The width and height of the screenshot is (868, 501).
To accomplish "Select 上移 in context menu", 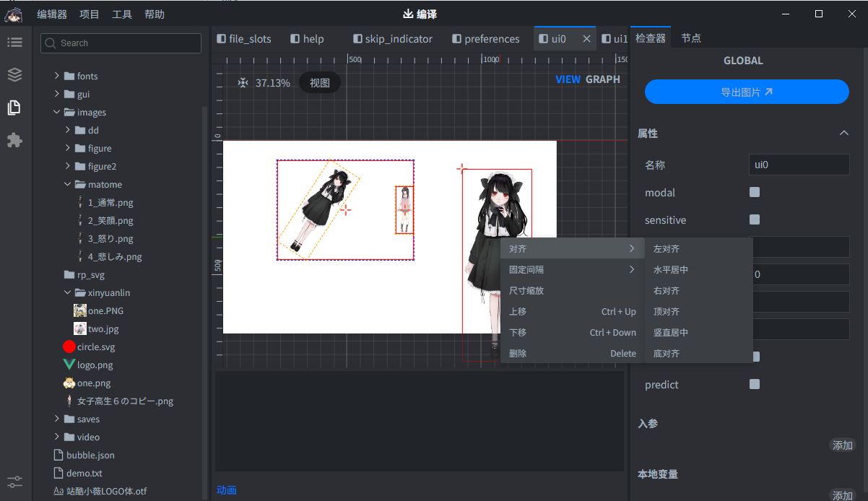I will [572, 311].
